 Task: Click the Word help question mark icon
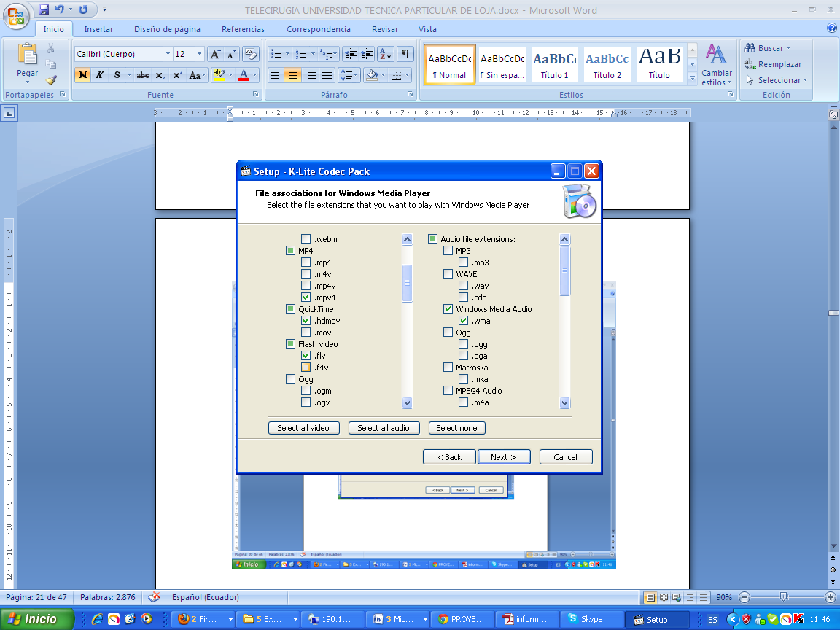(831, 28)
